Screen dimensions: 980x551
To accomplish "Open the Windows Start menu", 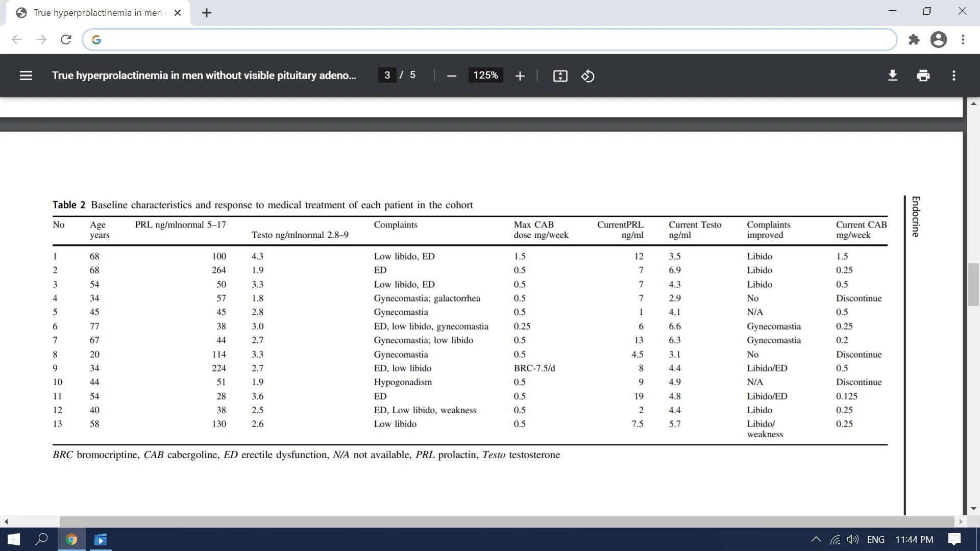I will [x=14, y=539].
